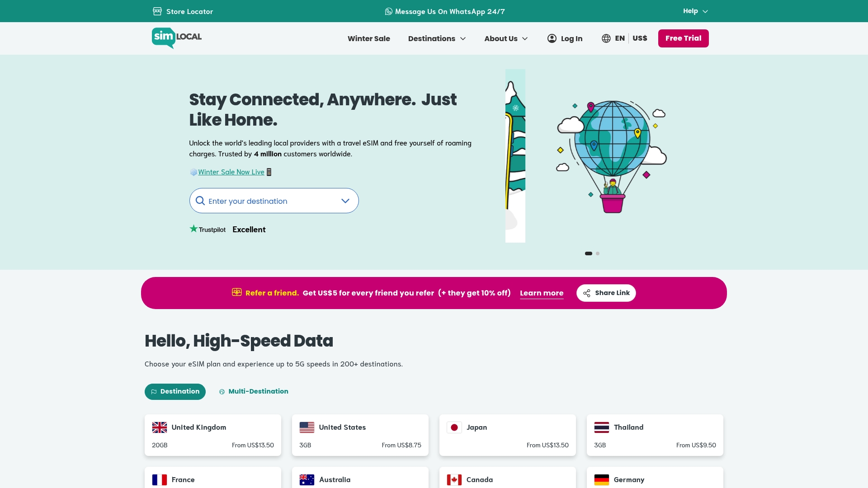Click the globe language icon next to EN
The width and height of the screenshot is (868, 488).
(x=606, y=38)
